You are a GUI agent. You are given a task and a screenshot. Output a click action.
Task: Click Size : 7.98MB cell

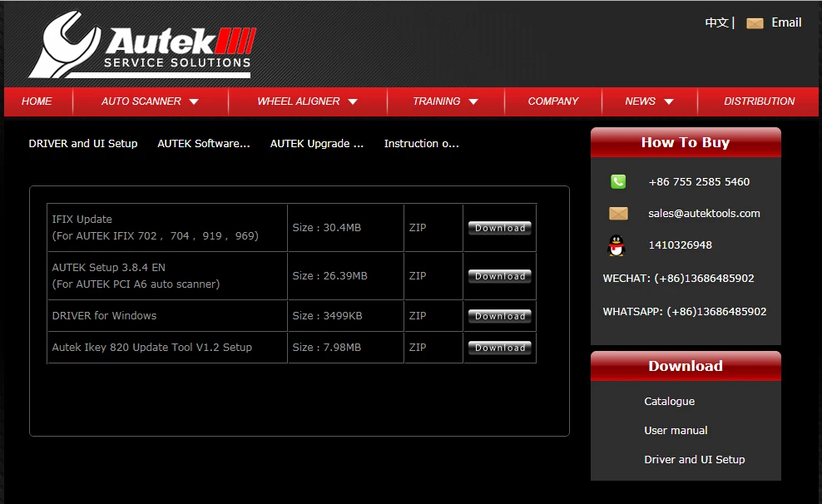(327, 347)
